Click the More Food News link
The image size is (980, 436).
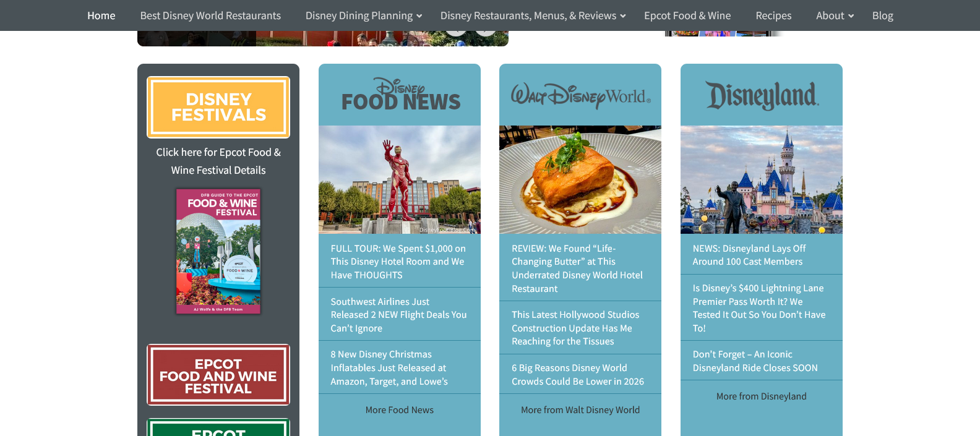400,410
